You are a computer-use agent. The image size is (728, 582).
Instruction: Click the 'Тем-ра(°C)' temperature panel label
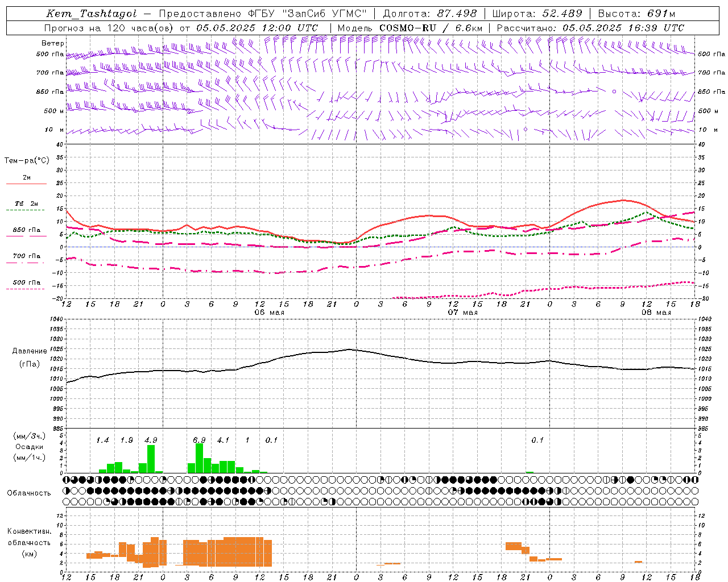click(27, 161)
